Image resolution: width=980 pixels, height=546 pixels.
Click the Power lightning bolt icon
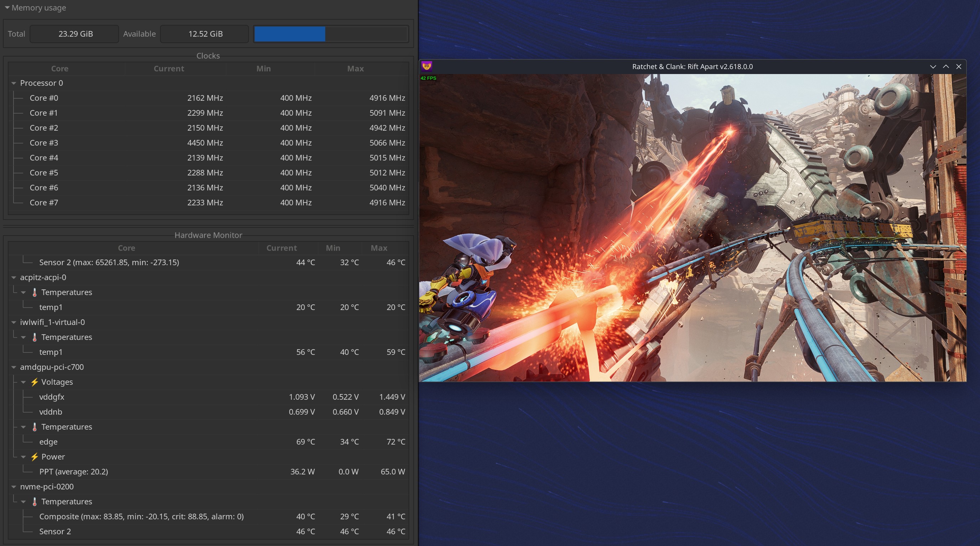pos(35,457)
